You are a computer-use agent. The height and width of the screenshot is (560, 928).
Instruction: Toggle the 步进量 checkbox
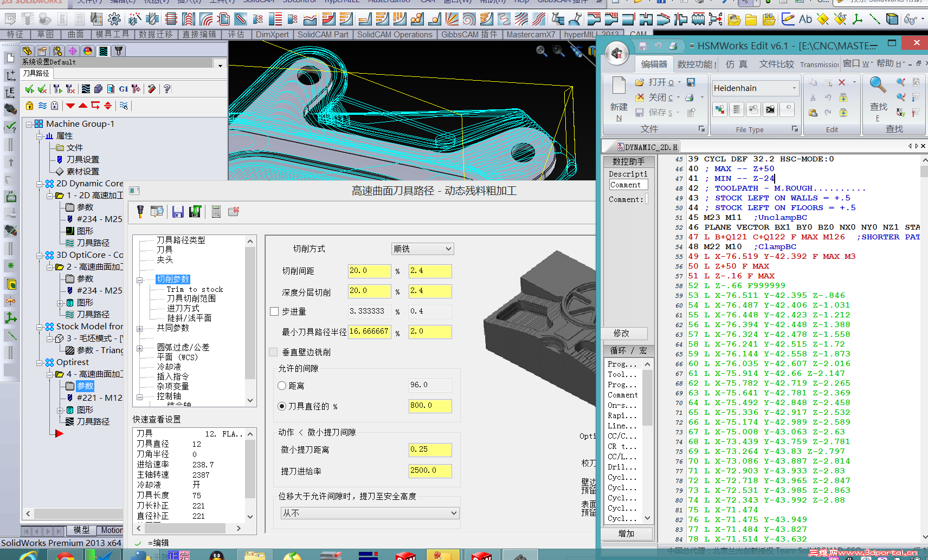pos(274,311)
